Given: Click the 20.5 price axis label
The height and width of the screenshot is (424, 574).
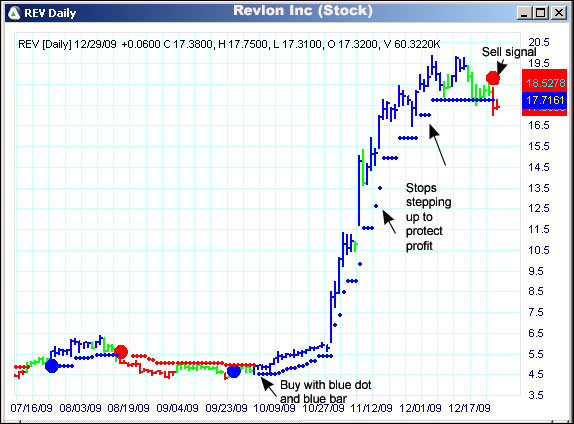Looking at the screenshot, I should (x=538, y=42).
